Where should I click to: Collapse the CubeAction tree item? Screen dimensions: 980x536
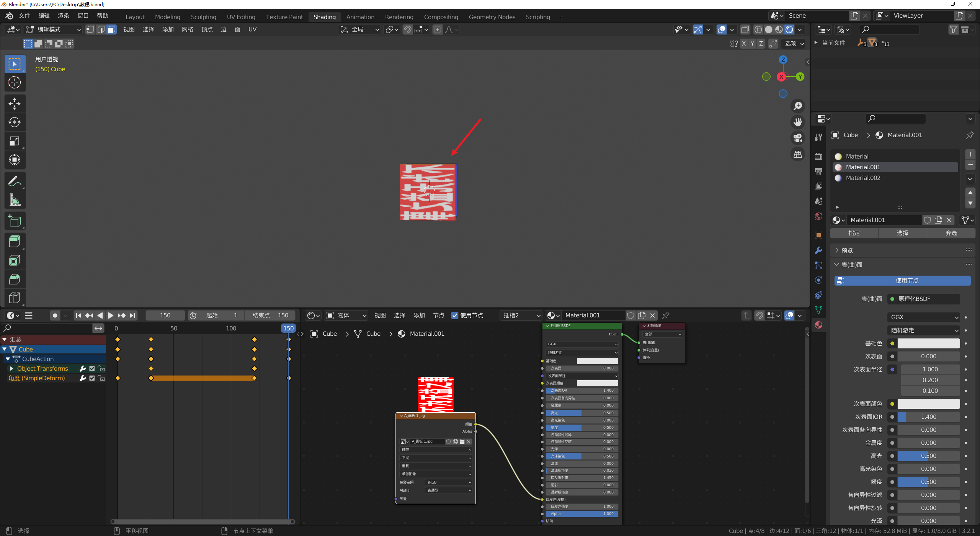point(8,359)
